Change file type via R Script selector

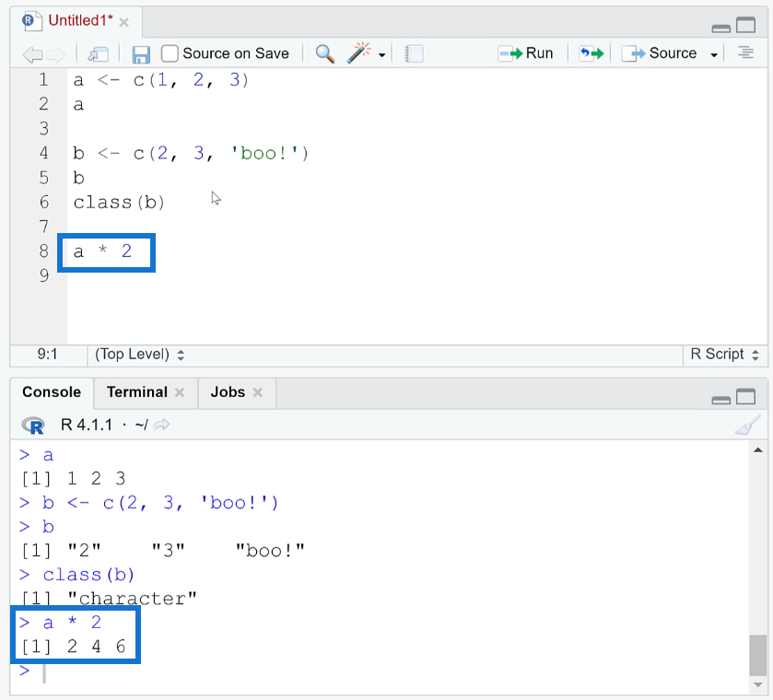tap(724, 355)
